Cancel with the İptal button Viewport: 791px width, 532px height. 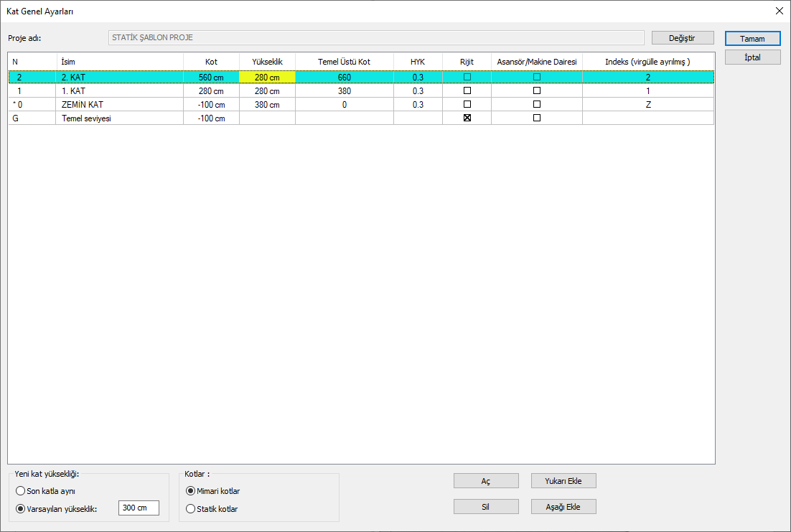(752, 57)
